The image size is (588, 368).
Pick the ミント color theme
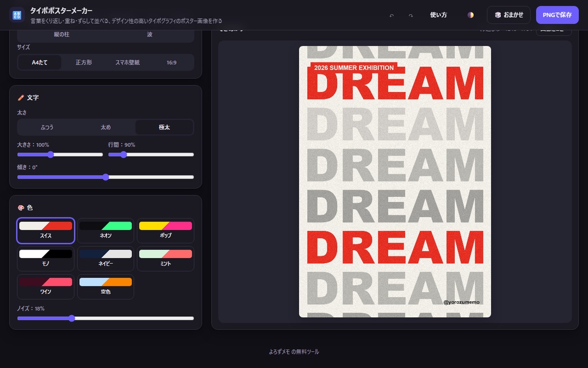point(165,259)
